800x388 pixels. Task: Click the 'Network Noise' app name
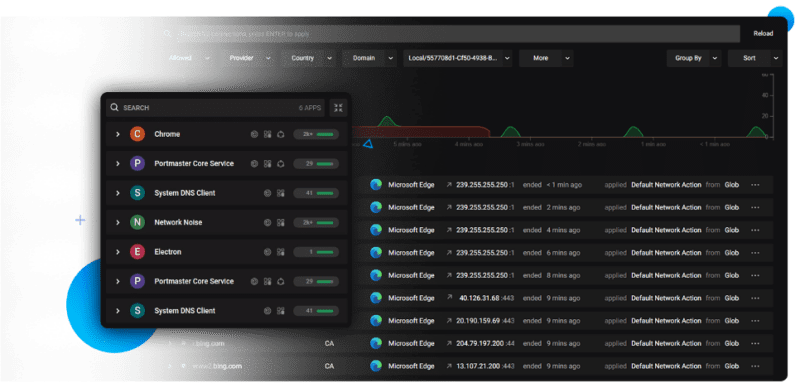pyautogui.click(x=178, y=223)
